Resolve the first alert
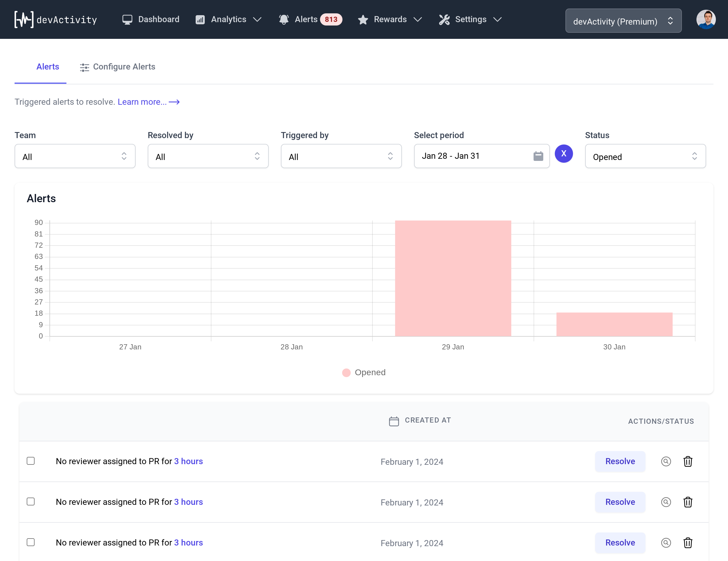The image size is (728, 561). pos(620,462)
